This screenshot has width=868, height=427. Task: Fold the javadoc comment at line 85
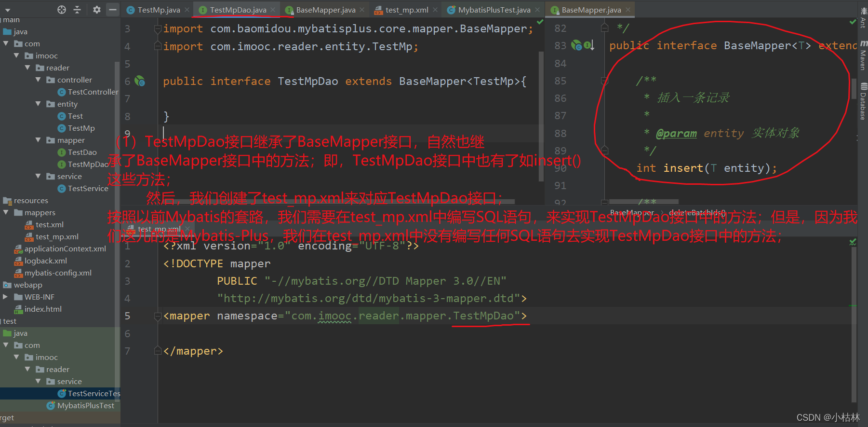[604, 81]
